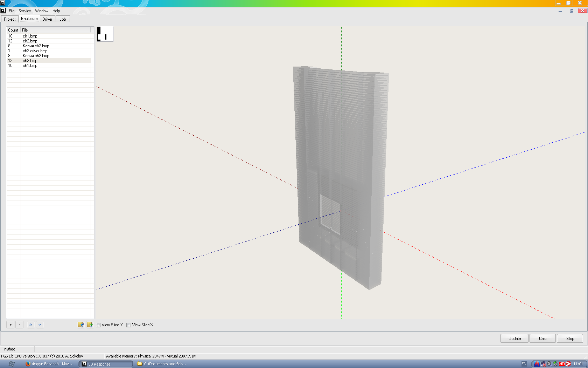The height and width of the screenshot is (368, 588).
Task: Open the Window menu
Action: [42, 11]
